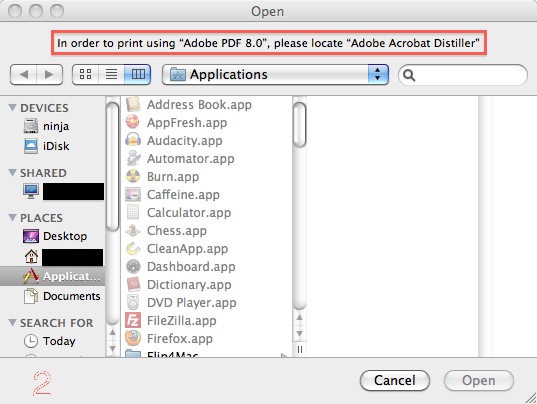Viewport: 537px width, 404px height.
Task: Select the 'Dictionary.app' file name
Action: click(189, 285)
